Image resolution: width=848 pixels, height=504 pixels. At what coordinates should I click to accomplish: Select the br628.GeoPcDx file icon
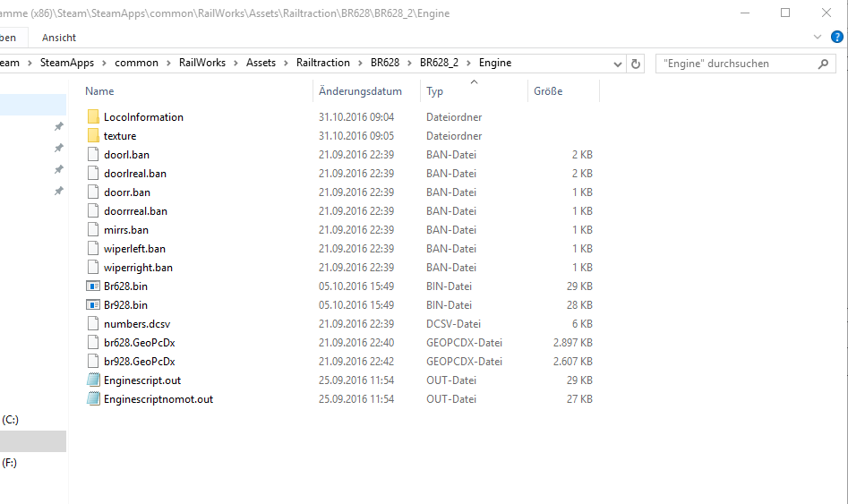(x=93, y=343)
